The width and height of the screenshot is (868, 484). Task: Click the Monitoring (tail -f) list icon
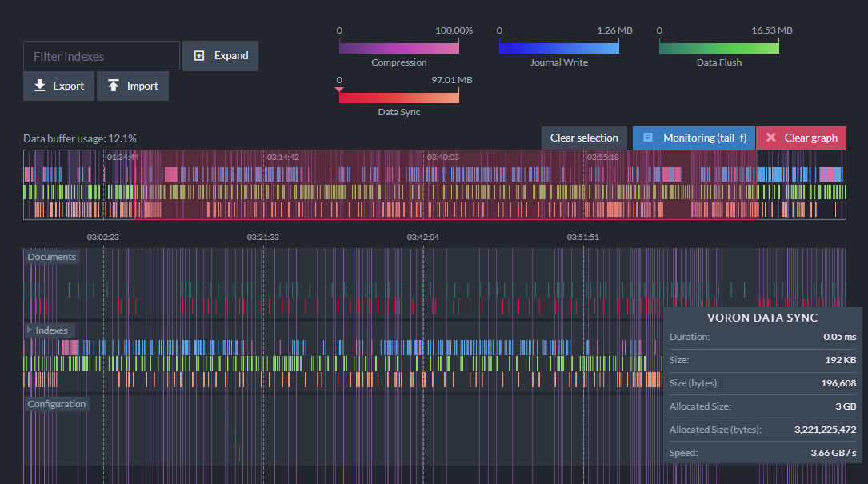(648, 138)
